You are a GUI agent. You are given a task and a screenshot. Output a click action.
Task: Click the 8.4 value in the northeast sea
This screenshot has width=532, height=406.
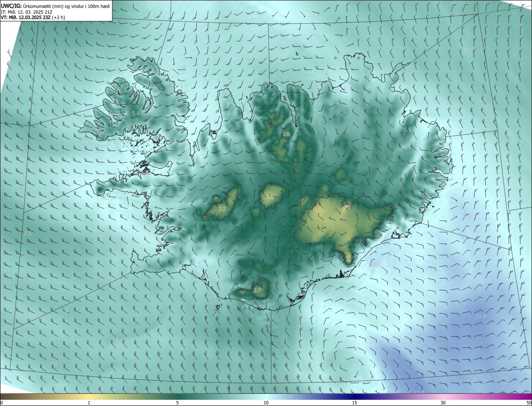pyautogui.click(x=468, y=50)
